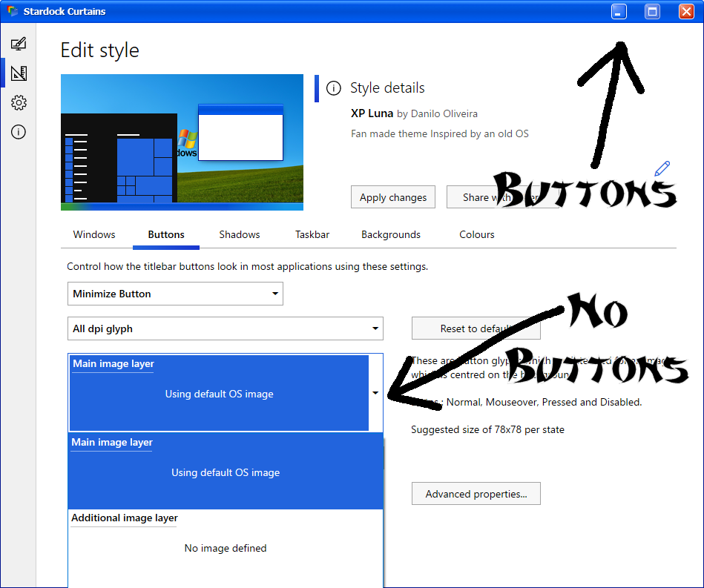The width and height of the screenshot is (704, 588).
Task: Collapse the image layer dropdown arrow
Action: coord(375,393)
